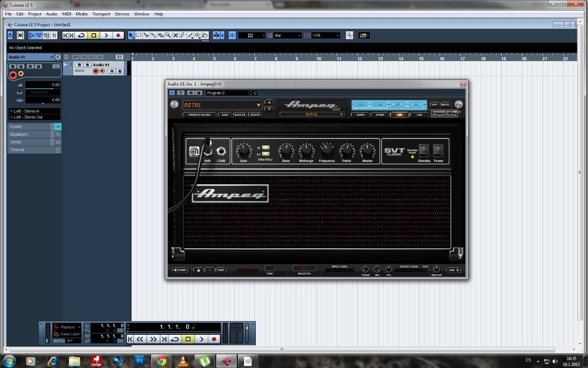
Task: Click the main toolbar Play button
Action: [x=106, y=35]
